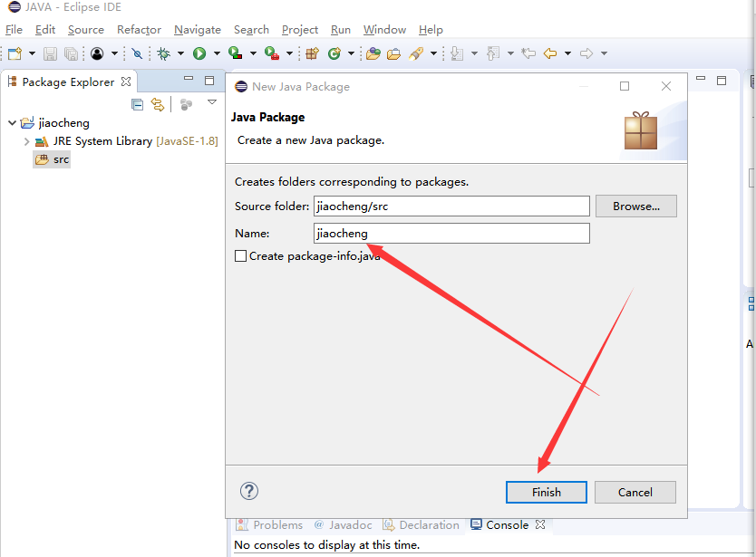Click the Finish button

[547, 492]
